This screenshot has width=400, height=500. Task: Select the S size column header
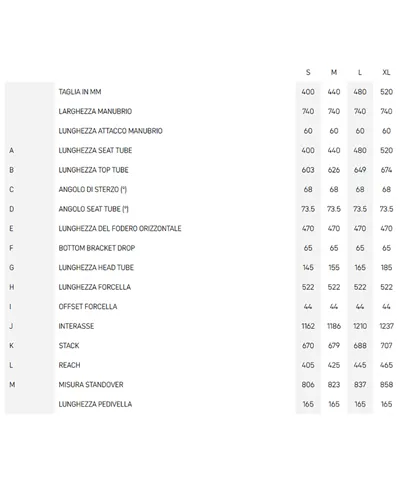[x=308, y=72]
